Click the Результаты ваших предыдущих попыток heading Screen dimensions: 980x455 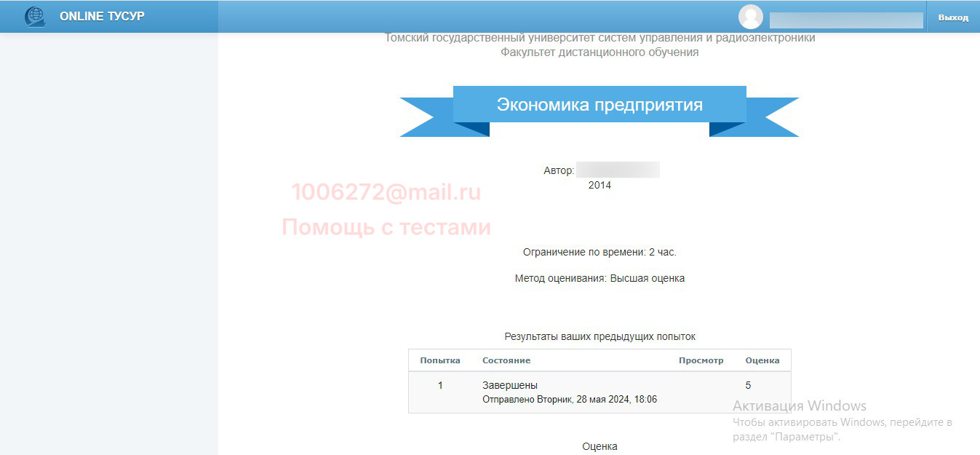pos(599,336)
